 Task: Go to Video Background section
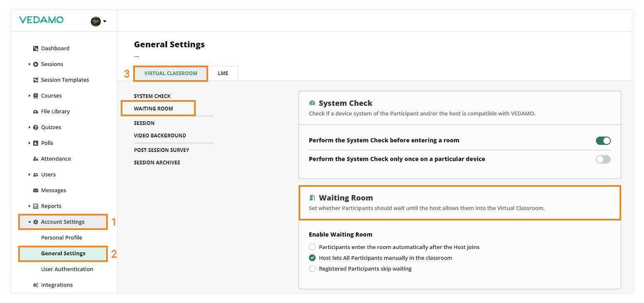(160, 136)
